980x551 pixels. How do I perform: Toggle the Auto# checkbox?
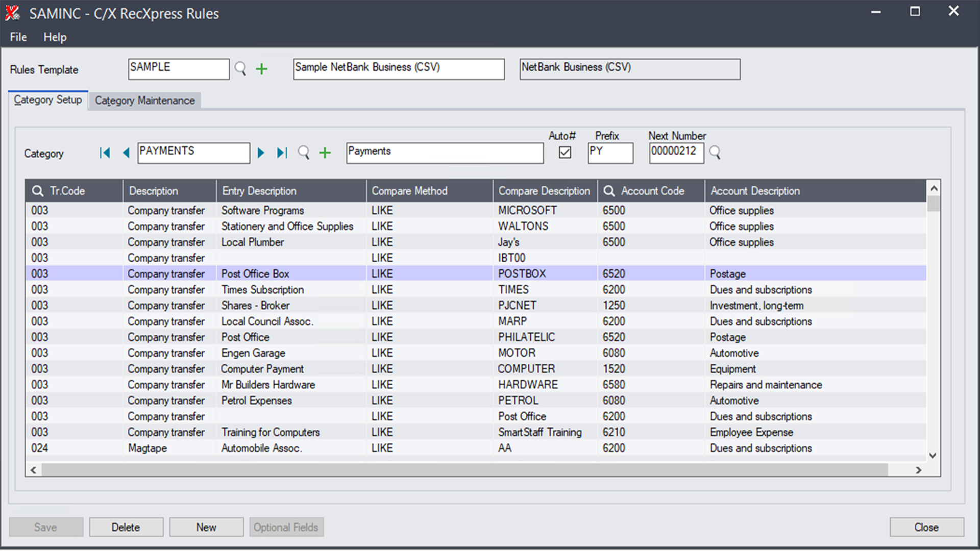565,153
